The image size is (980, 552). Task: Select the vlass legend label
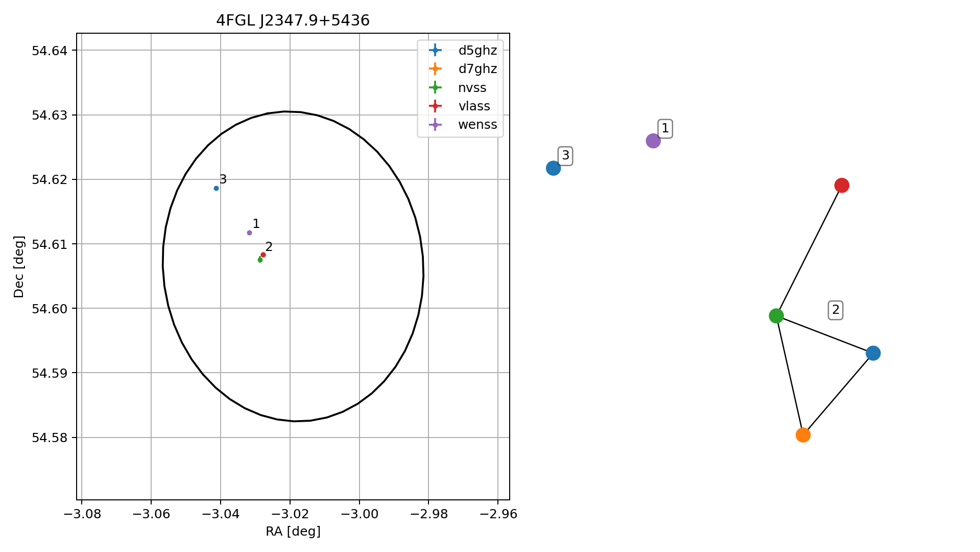[474, 106]
